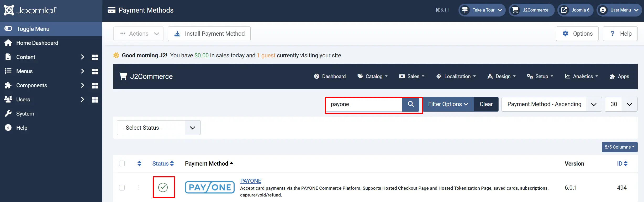Viewport: 644px width, 202px height.
Task: Open Components dashboard grid icon
Action: (95, 86)
